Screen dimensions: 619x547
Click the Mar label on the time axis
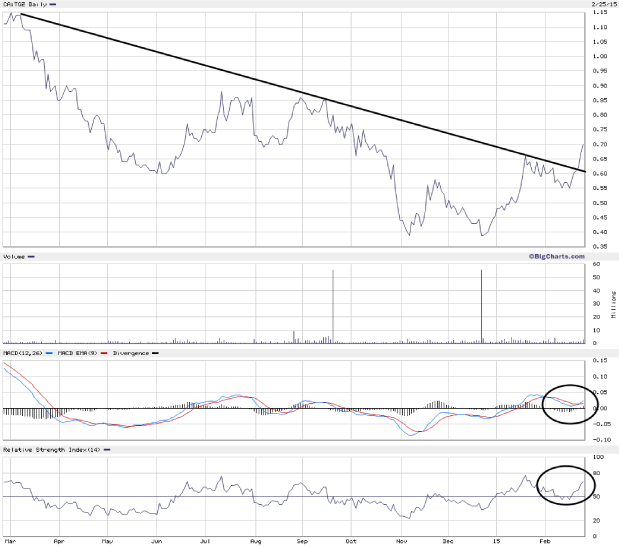click(9, 541)
